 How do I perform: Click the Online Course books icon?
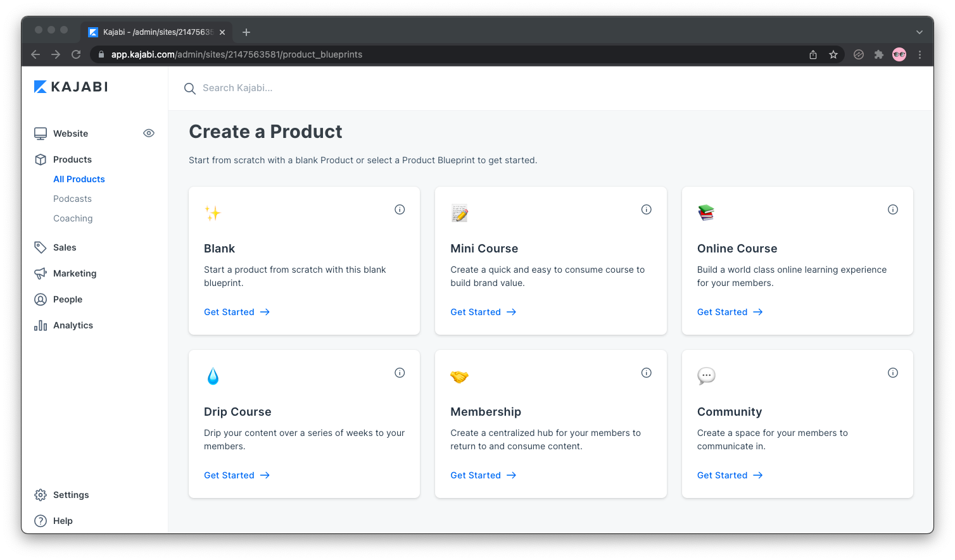pos(706,213)
